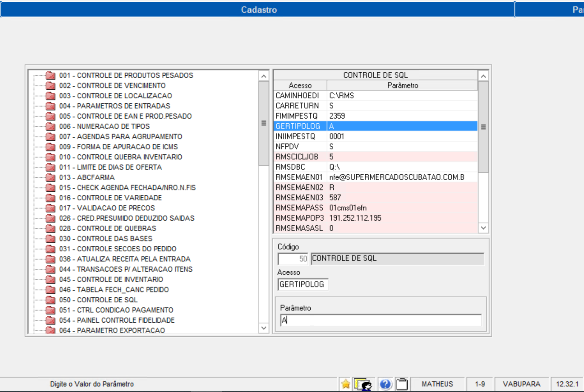Click the Acesso field showing GERTIPOLOG

[303, 284]
